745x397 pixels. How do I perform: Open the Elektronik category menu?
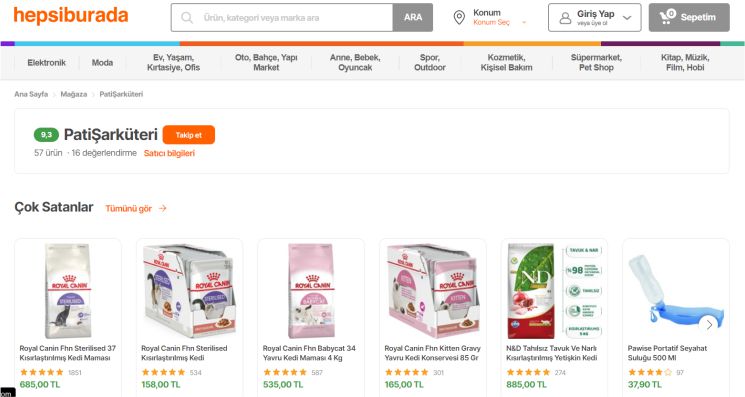click(47, 63)
